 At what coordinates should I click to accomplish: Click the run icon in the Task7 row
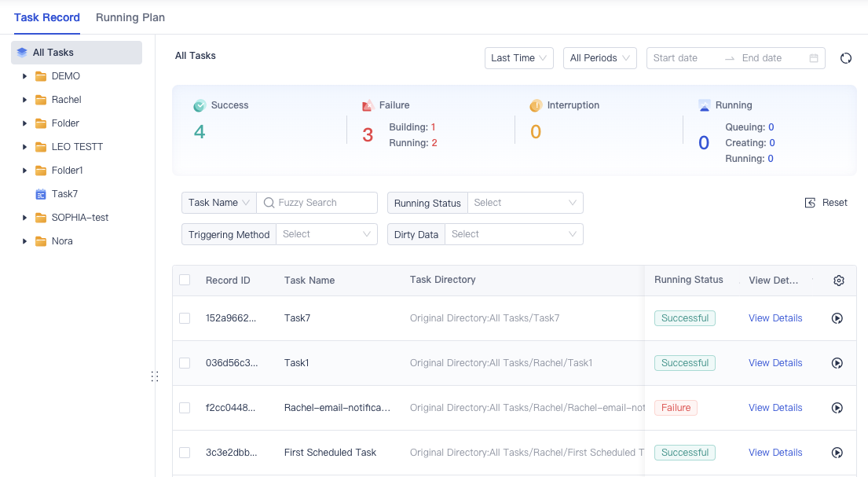tap(837, 318)
